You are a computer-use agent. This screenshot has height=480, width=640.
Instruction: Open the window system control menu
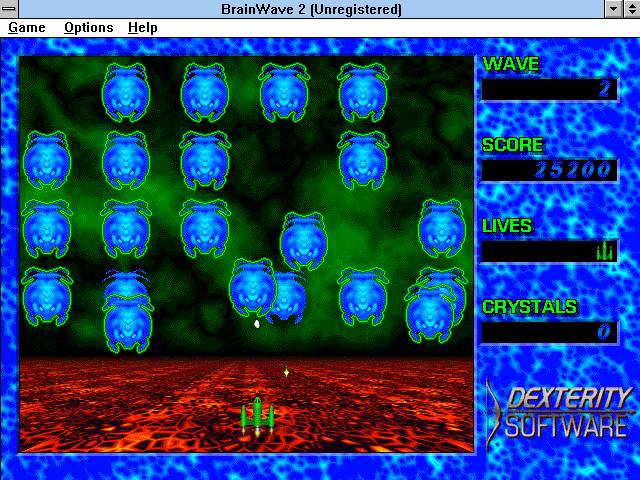[9, 9]
